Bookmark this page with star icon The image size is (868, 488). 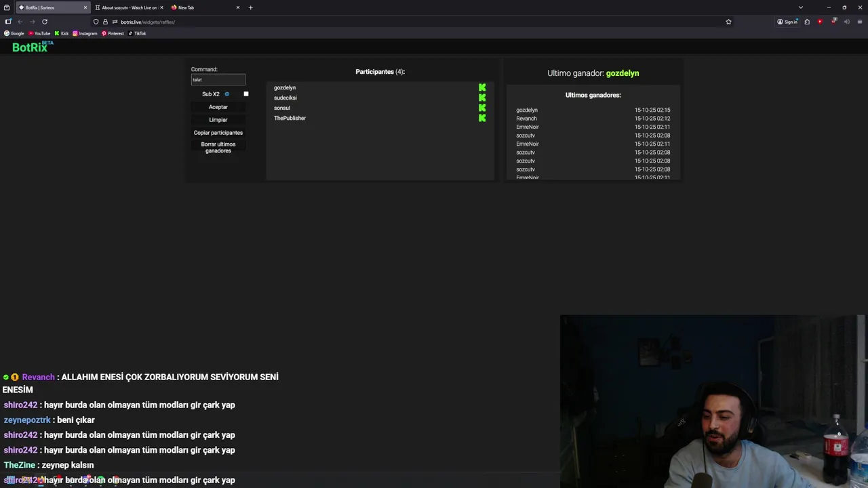point(729,22)
